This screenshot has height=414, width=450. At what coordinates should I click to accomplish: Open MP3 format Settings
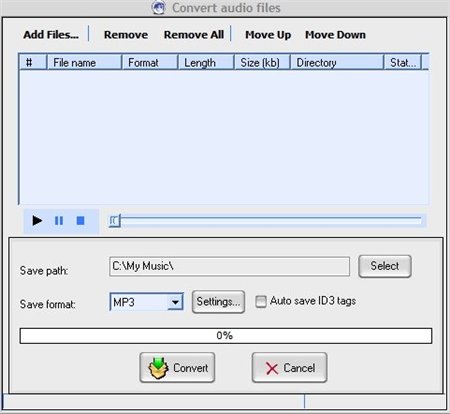point(218,302)
